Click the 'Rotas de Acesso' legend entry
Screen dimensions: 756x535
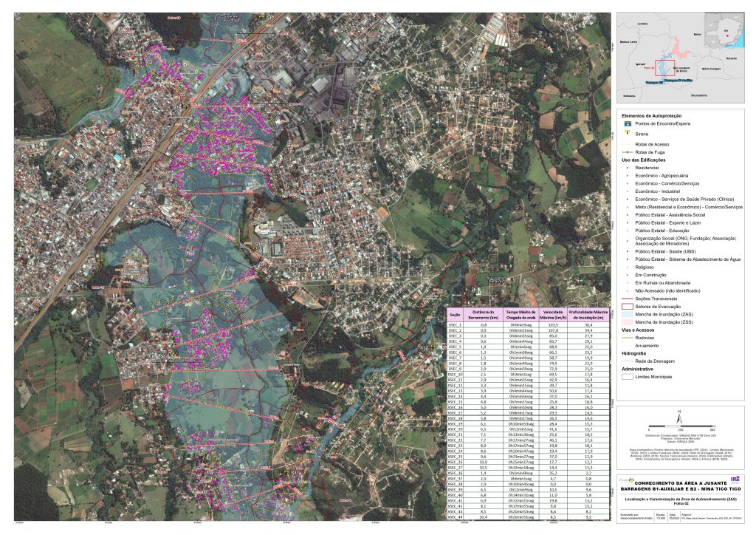pos(652,144)
